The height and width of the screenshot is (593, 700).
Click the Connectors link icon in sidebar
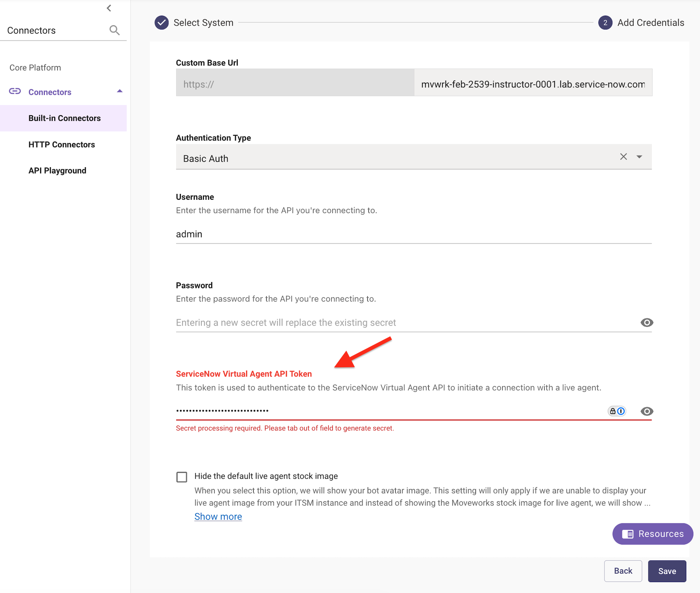(15, 92)
